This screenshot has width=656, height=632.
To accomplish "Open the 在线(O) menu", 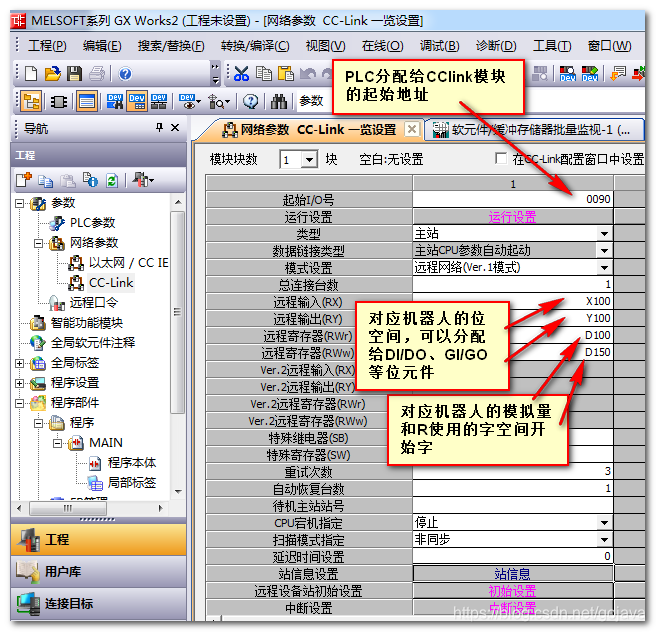I will pyautogui.click(x=382, y=46).
